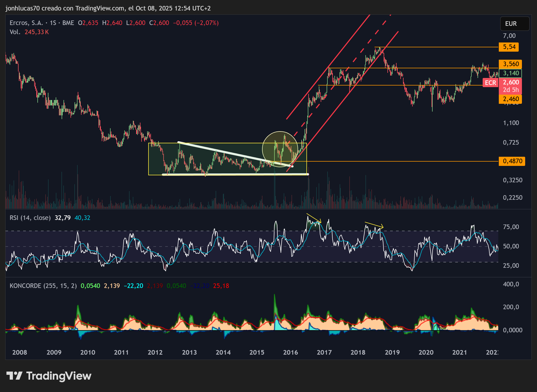Click the 2016 label on time axis
Screen dimensions: 537x392
pyautogui.click(x=291, y=352)
